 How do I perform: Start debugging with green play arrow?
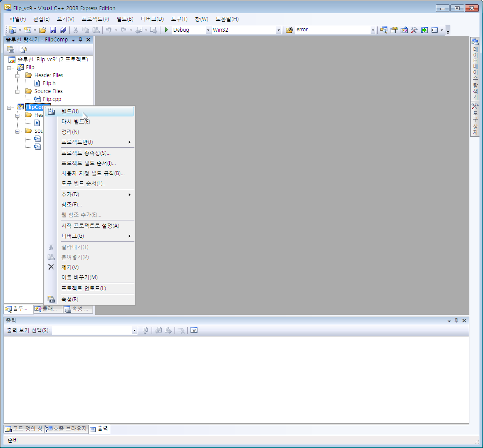click(x=166, y=30)
